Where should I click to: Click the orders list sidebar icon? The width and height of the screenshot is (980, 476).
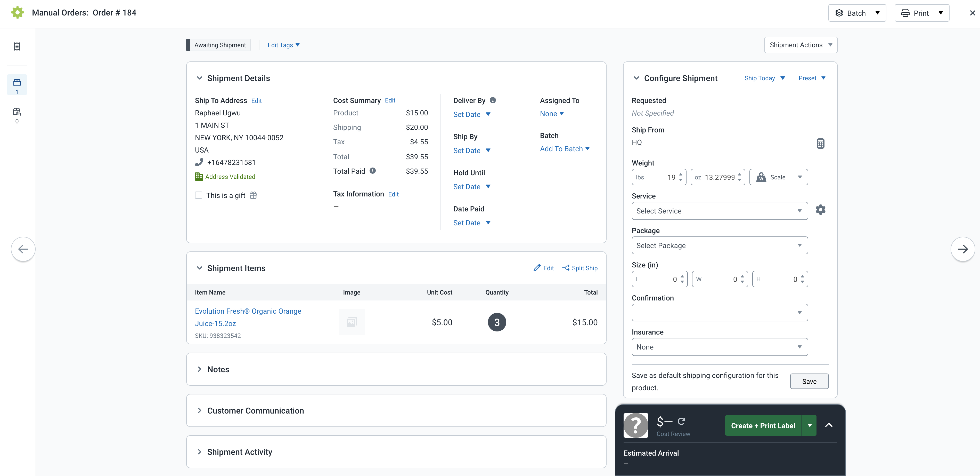click(17, 46)
